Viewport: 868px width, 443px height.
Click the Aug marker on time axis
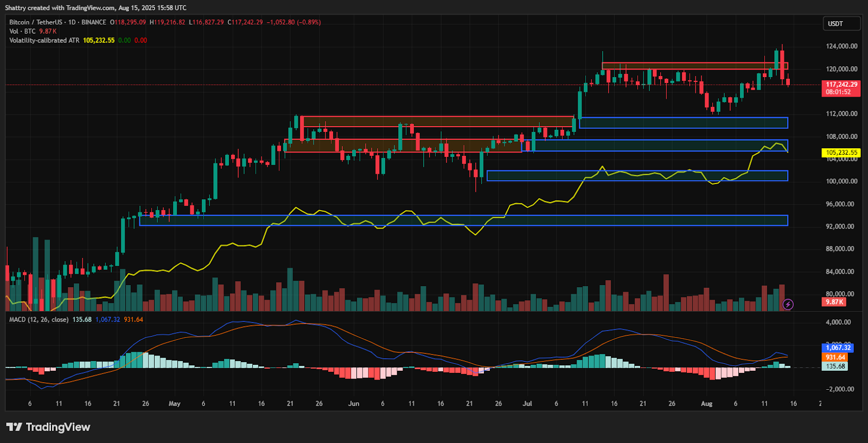pos(706,403)
